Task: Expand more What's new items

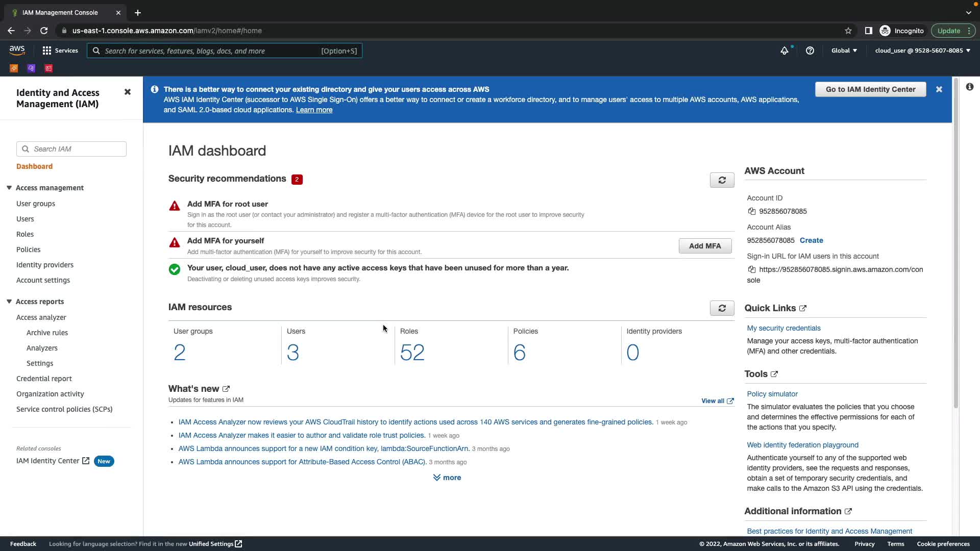Action: 447,478
